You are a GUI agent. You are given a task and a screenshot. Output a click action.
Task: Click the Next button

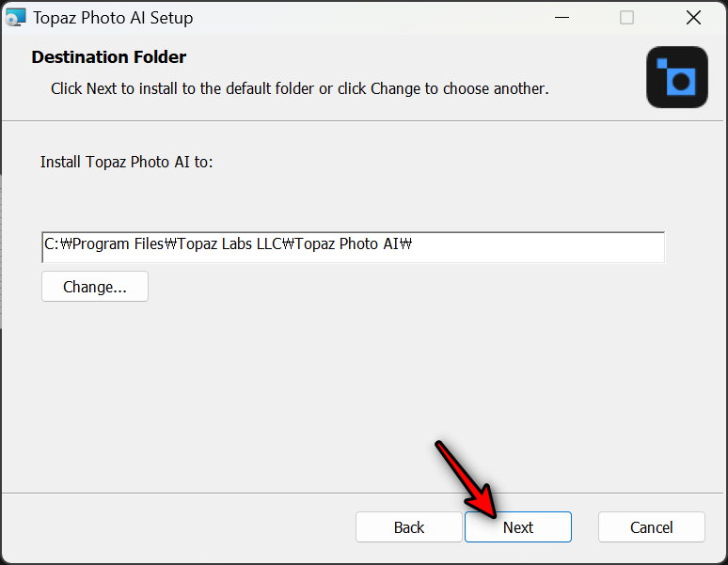click(x=517, y=527)
